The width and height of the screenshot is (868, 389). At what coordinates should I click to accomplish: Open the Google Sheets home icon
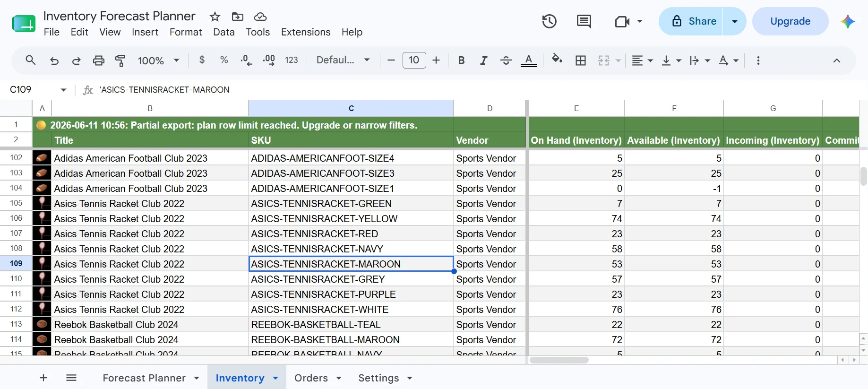(x=24, y=23)
